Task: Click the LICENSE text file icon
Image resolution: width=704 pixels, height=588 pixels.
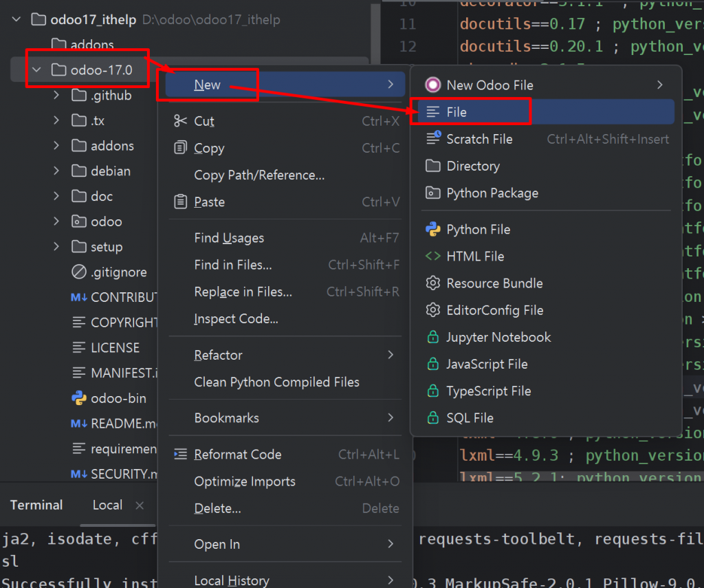Action: pos(79,347)
